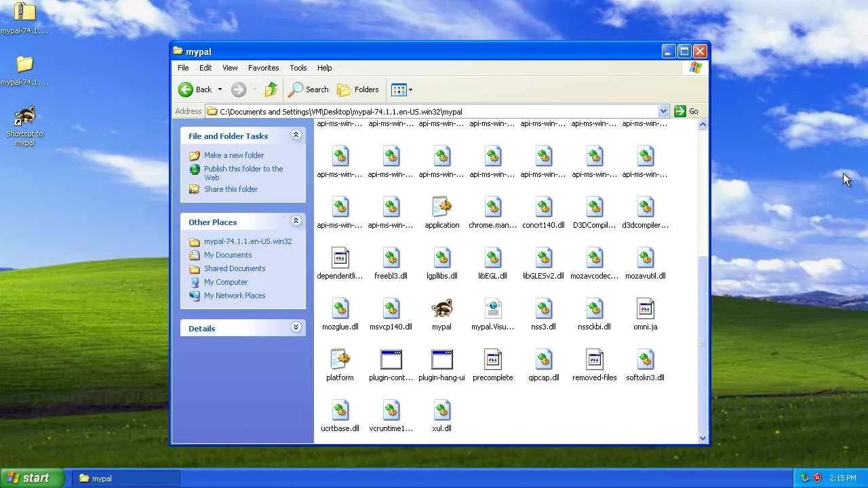This screenshot has width=868, height=488.
Task: Click Share this folder link
Action: pos(231,189)
